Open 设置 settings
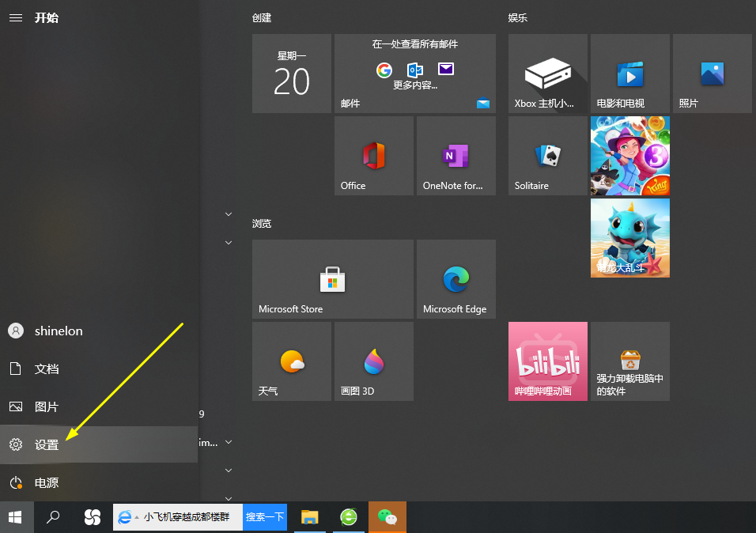 click(99, 444)
